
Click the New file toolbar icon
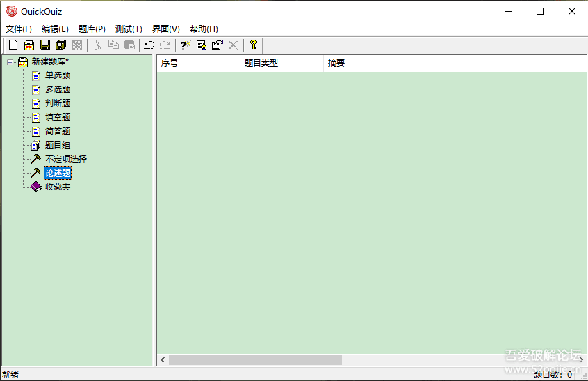[13, 45]
